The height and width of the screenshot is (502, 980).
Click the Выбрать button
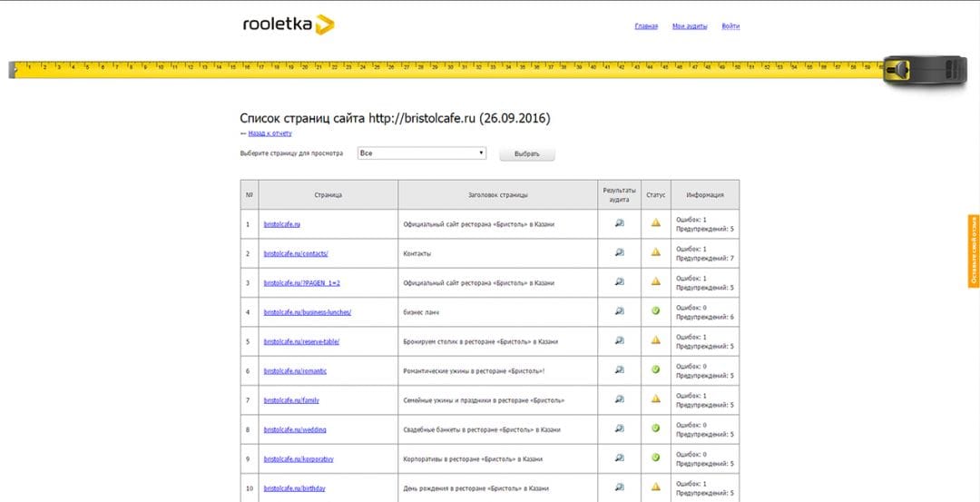point(527,154)
